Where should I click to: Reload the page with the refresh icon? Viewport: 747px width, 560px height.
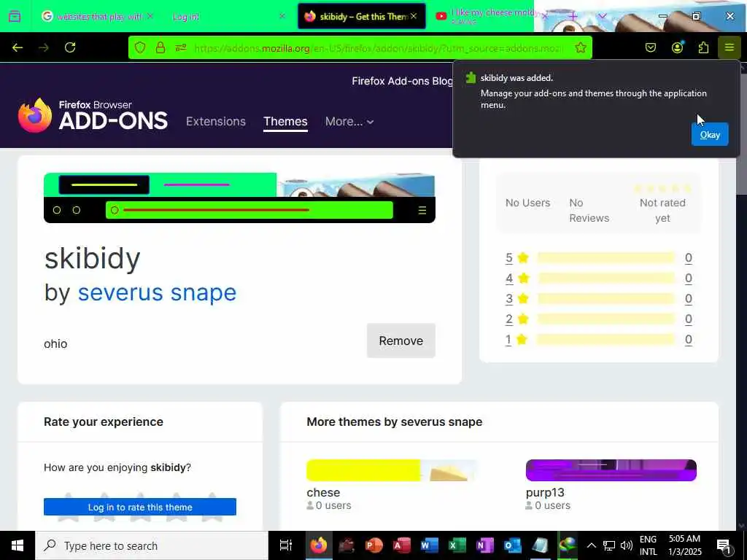click(x=70, y=47)
